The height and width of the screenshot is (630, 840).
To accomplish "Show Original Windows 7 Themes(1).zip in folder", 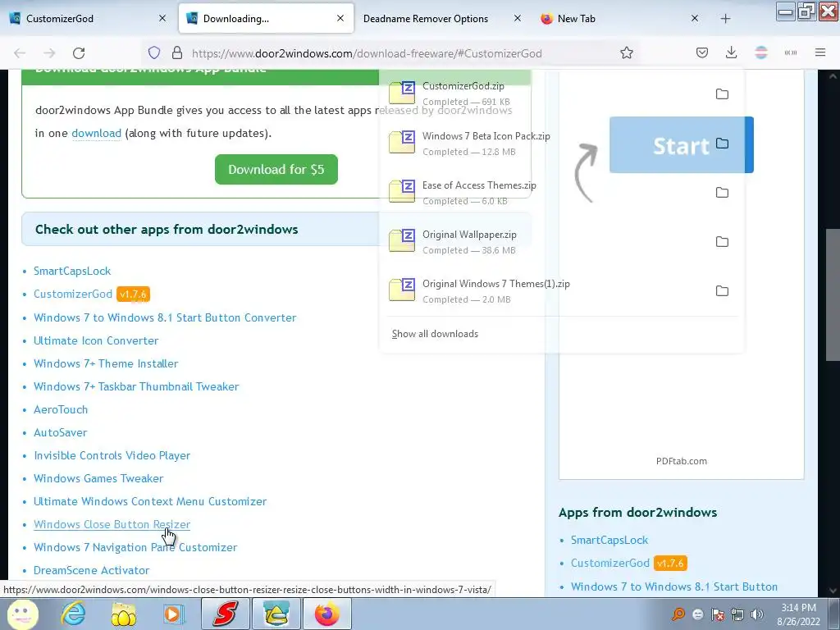I will (x=722, y=291).
